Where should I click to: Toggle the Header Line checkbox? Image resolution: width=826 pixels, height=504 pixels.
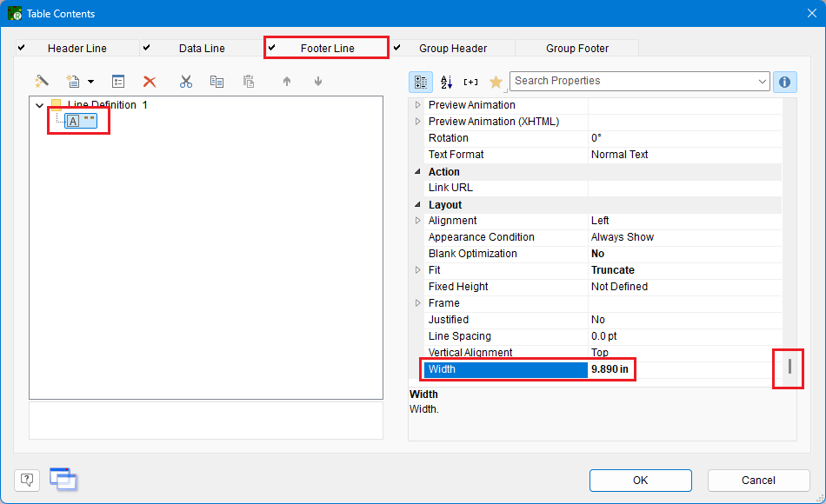coord(21,48)
